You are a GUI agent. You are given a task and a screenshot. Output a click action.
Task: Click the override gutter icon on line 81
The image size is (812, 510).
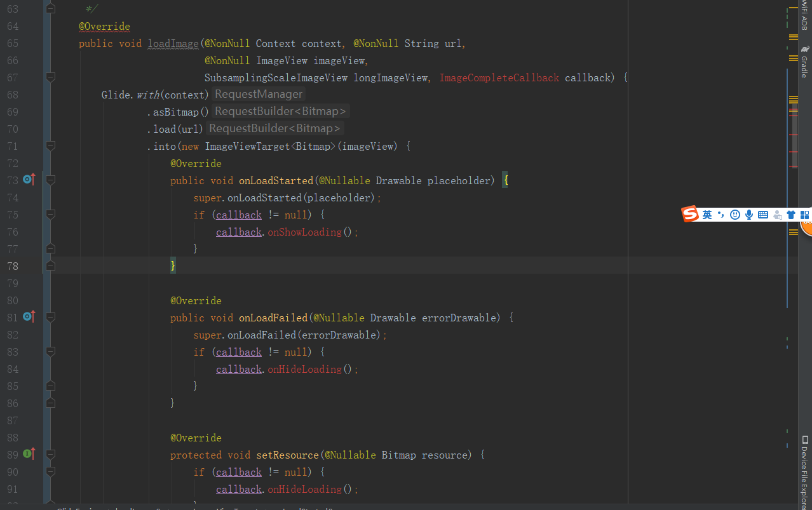(29, 317)
